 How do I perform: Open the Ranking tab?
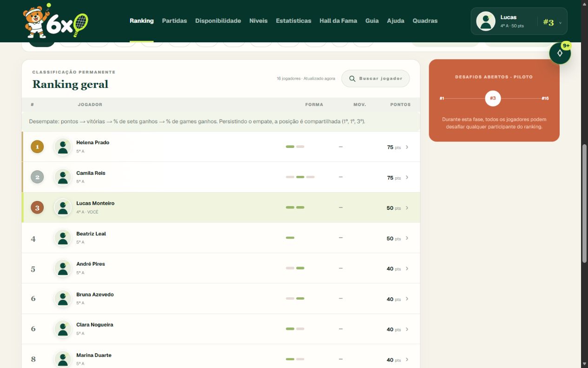click(142, 21)
